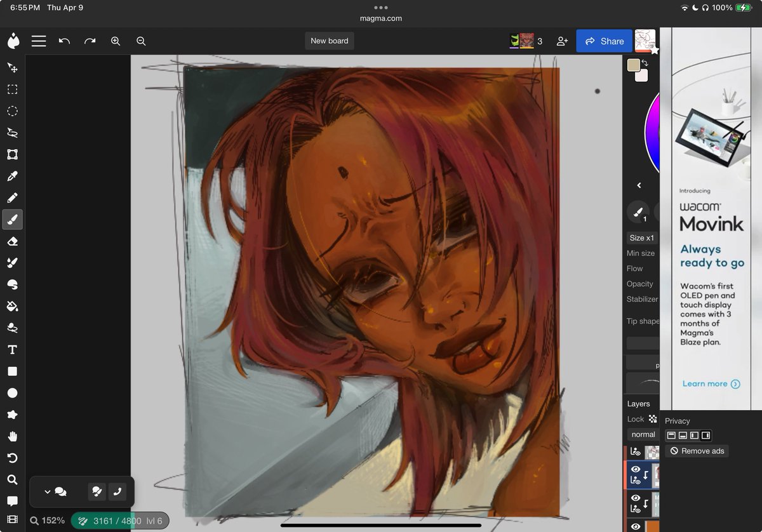
Task: Select the Lasso selection tool
Action: coord(12,133)
